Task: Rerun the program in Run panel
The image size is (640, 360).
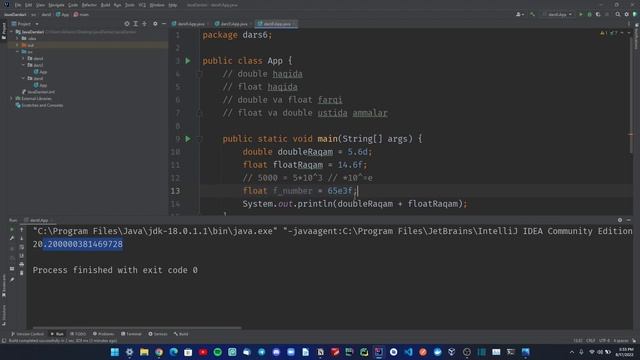Action: [x=12, y=229]
